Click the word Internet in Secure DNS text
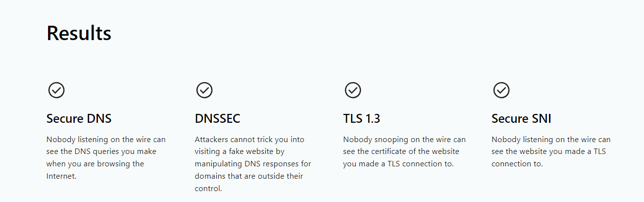The width and height of the screenshot is (644, 202). click(60, 176)
